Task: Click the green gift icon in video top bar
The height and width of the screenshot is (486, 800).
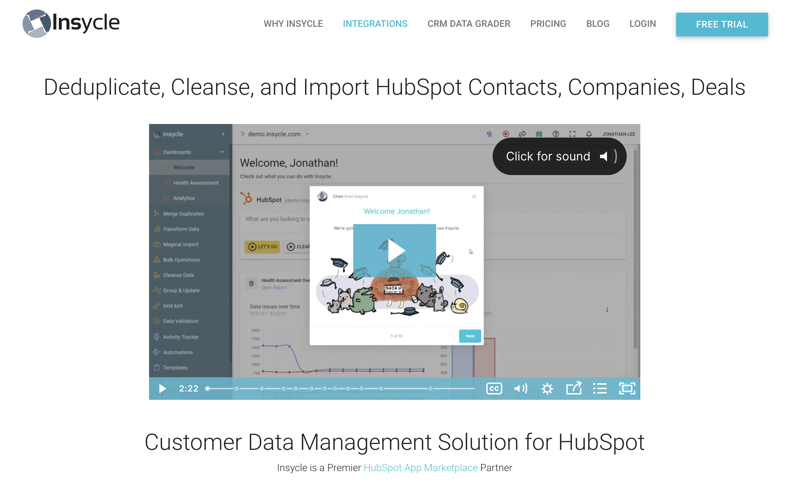Action: pos(539,134)
